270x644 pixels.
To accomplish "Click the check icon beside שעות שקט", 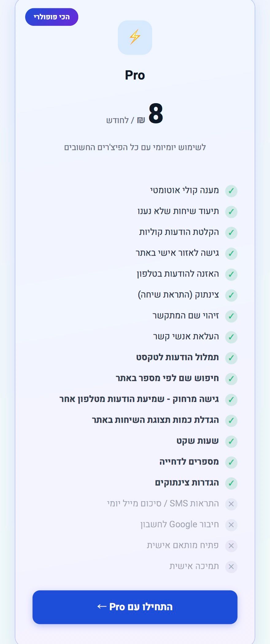I will point(231,441).
